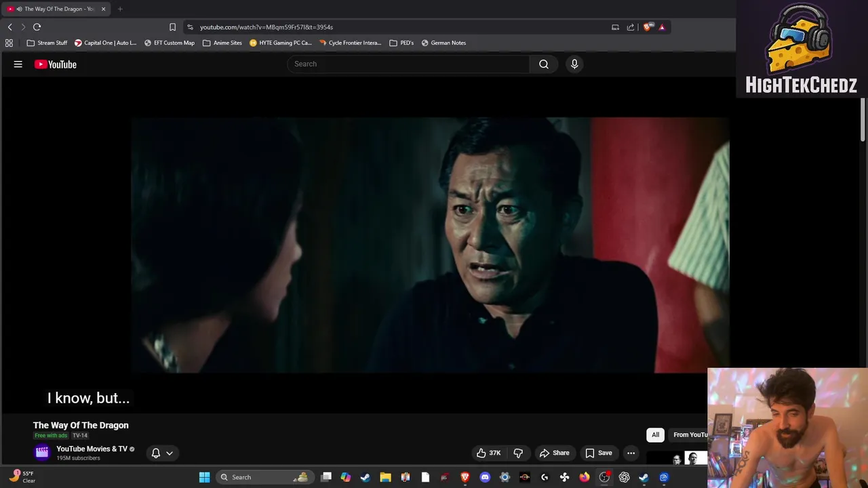The image size is (868, 488).
Task: Open the weather widget showing 55°F
Action: [x=22, y=477]
